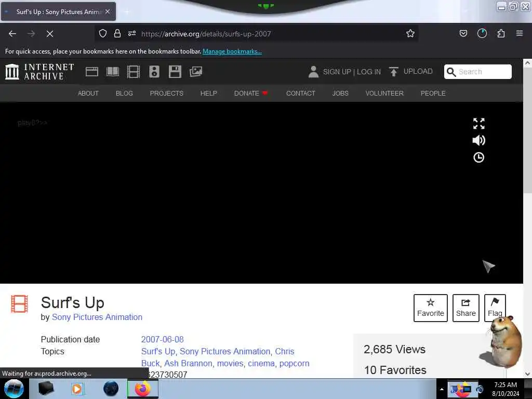Open the VOLUNTEER menu item
Viewport: 532px width, 399px height.
click(384, 94)
